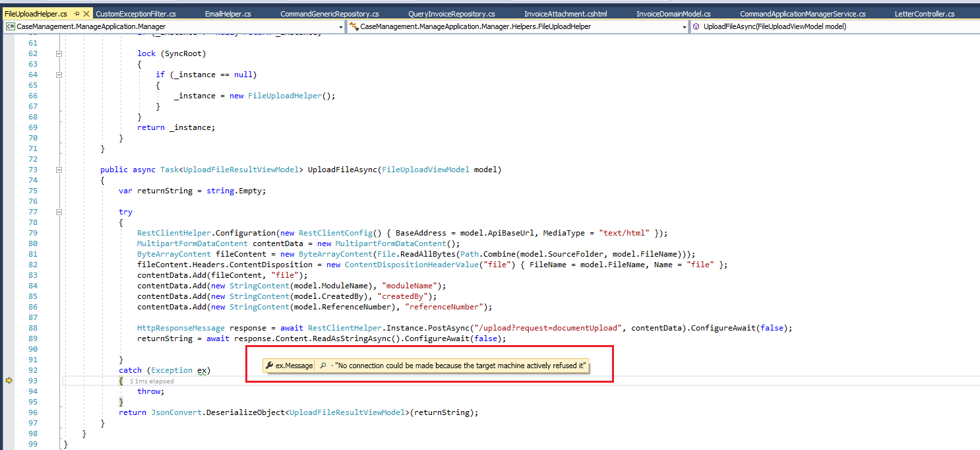Screen dimensions: 980x450
Task: Open the text visualizer magnifier icon
Action: (x=322, y=366)
